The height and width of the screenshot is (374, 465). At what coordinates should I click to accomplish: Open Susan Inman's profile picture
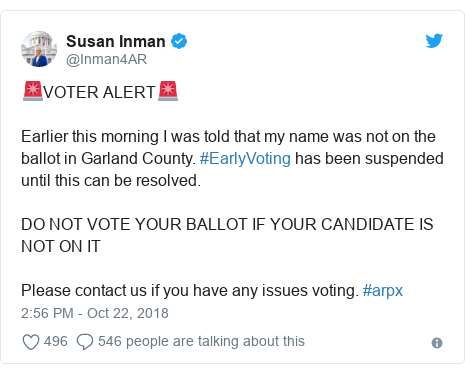tap(39, 49)
